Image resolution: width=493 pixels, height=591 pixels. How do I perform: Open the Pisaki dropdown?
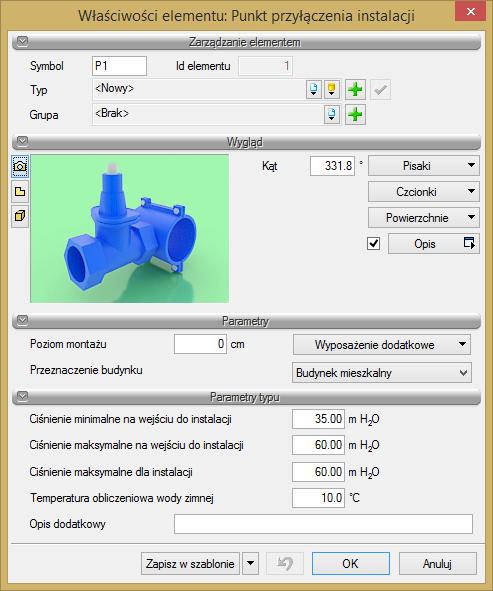tap(424, 165)
